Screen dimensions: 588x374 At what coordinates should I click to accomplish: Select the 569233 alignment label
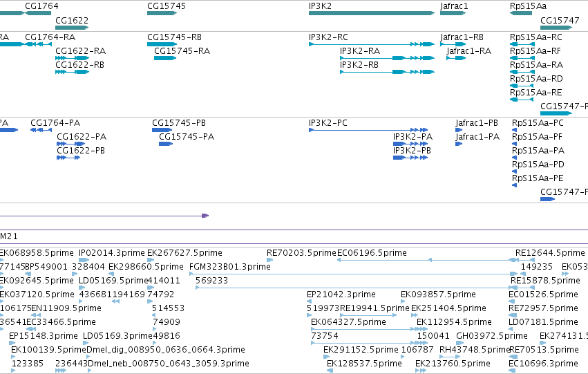coord(212,281)
